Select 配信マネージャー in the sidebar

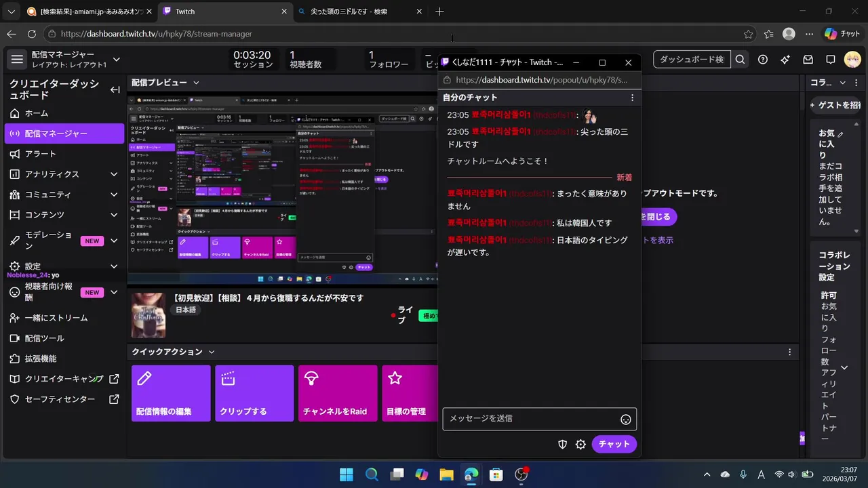pos(64,134)
